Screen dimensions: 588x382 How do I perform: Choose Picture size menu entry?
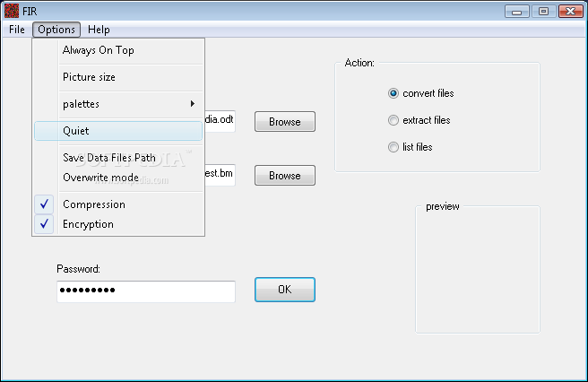pyautogui.click(x=89, y=77)
